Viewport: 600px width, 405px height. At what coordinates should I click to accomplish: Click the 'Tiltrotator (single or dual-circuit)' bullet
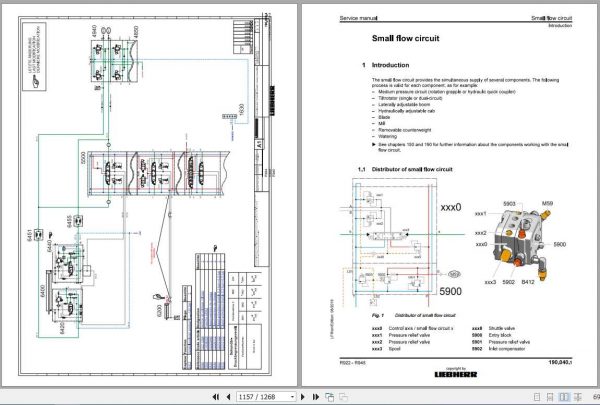(410, 98)
